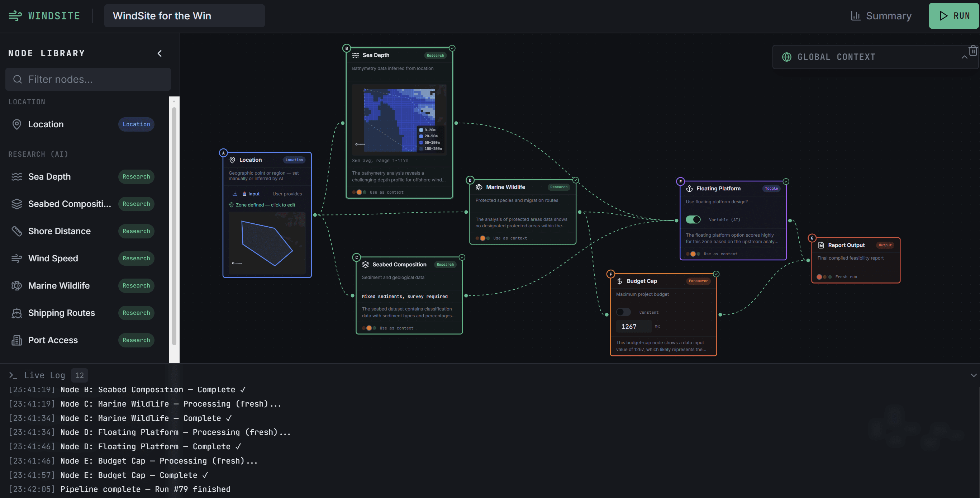This screenshot has width=980, height=498.
Task: Click the trash icon near Global Context
Action: point(972,50)
